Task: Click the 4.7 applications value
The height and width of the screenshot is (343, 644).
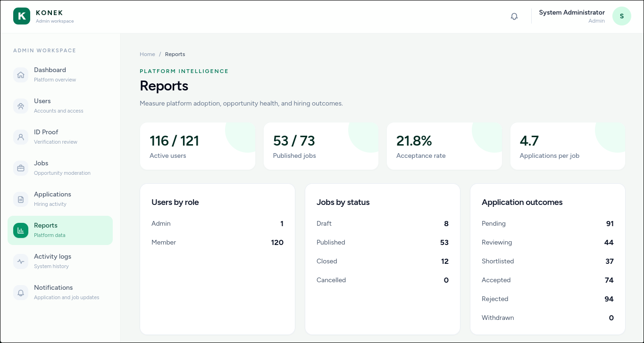Action: coord(529,141)
